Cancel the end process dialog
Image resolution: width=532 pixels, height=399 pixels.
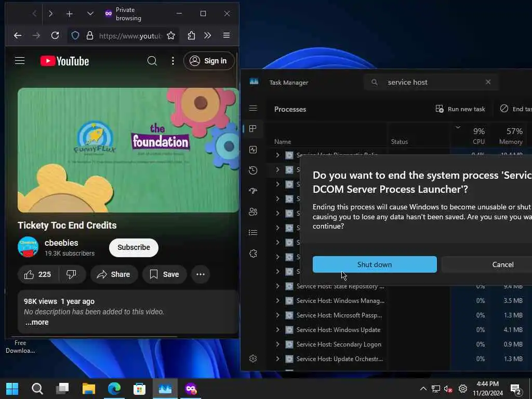503,264
